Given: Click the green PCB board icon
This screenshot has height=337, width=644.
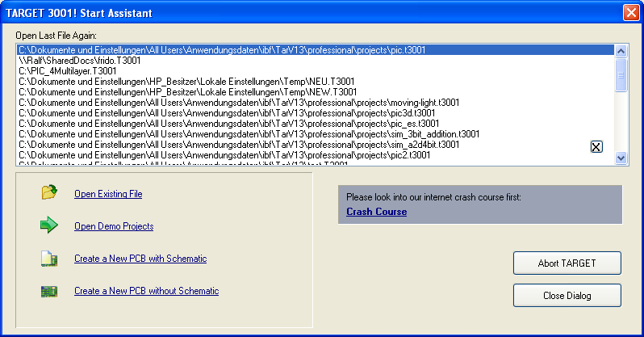Looking at the screenshot, I should (x=49, y=291).
